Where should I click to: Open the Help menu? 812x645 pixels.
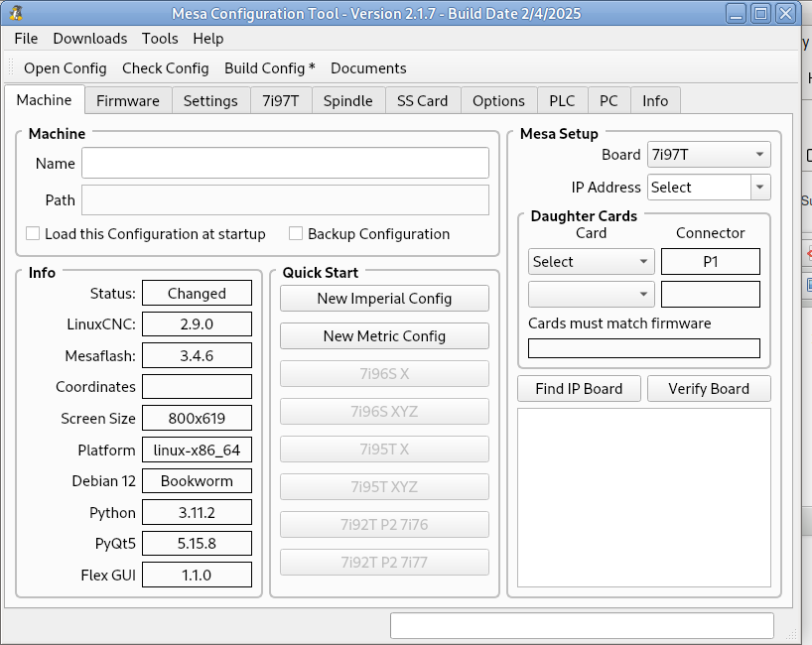[x=208, y=39]
